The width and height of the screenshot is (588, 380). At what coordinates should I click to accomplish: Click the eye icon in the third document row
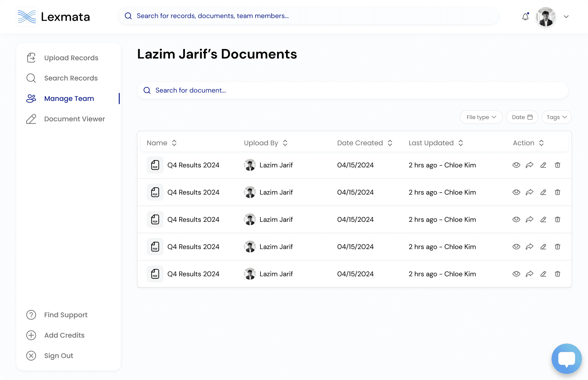pyautogui.click(x=516, y=220)
